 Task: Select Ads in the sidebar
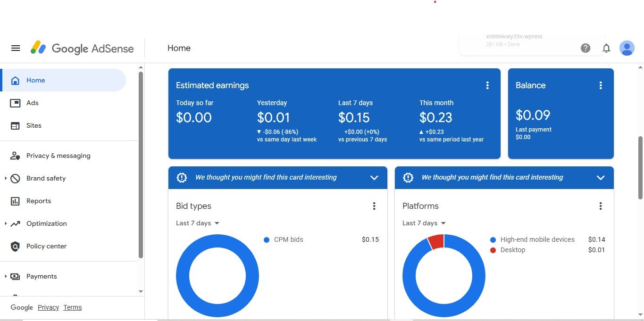tap(33, 103)
